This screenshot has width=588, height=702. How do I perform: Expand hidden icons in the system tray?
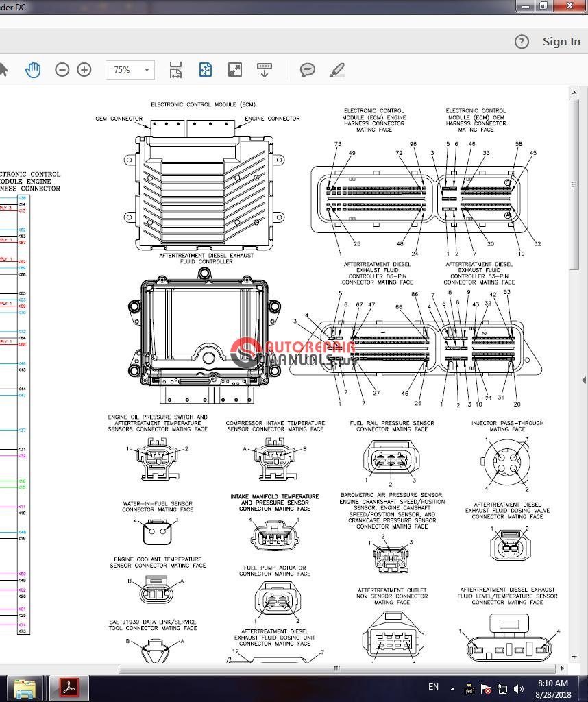click(x=452, y=688)
